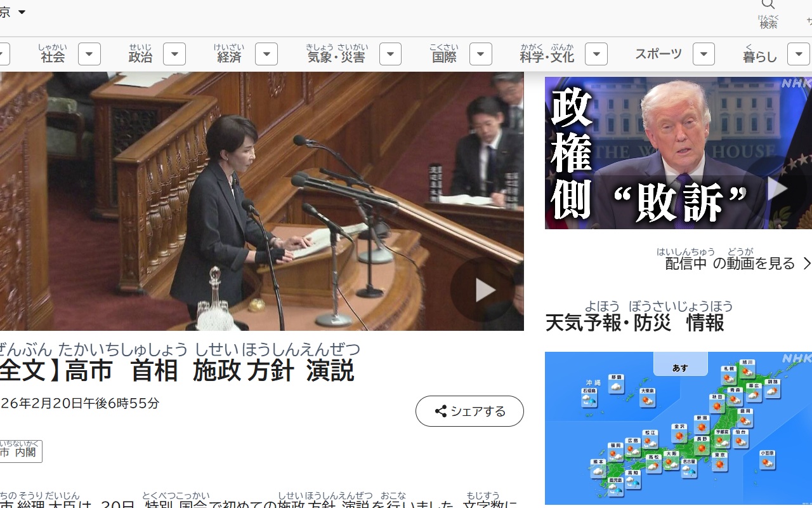Expand the 国際 category dropdown
This screenshot has width=812, height=508.
[481, 54]
